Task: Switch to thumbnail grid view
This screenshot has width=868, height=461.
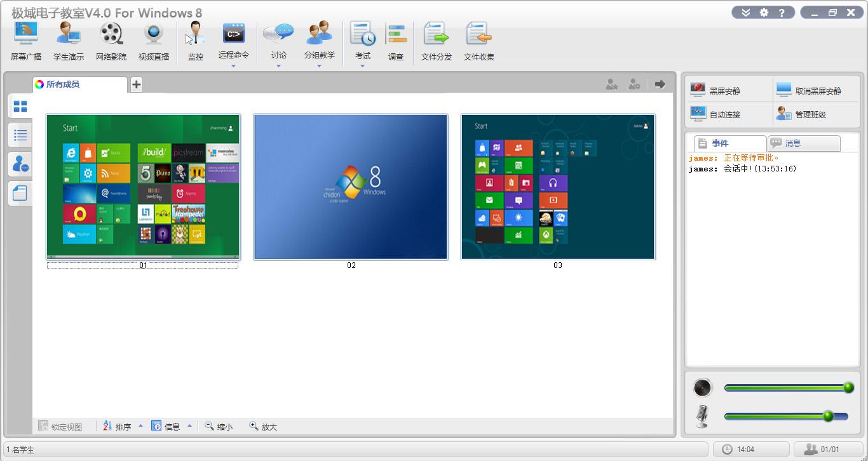Action: pos(20,106)
